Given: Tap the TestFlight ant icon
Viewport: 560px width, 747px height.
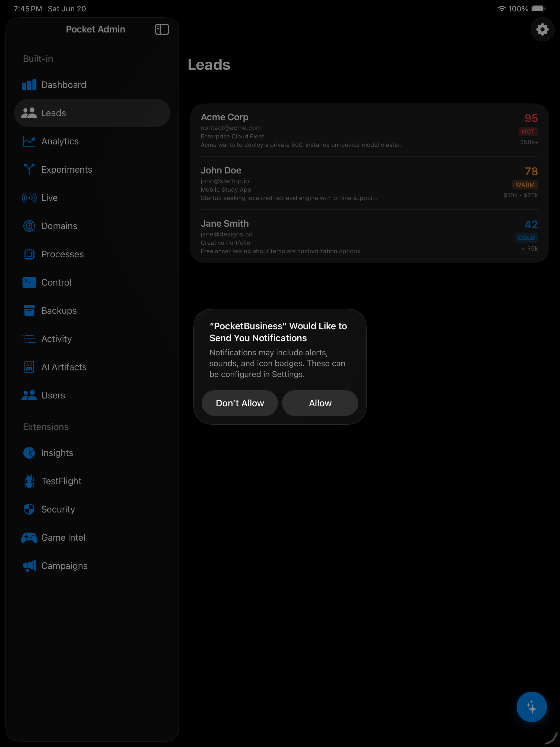Looking at the screenshot, I should pyautogui.click(x=29, y=481).
